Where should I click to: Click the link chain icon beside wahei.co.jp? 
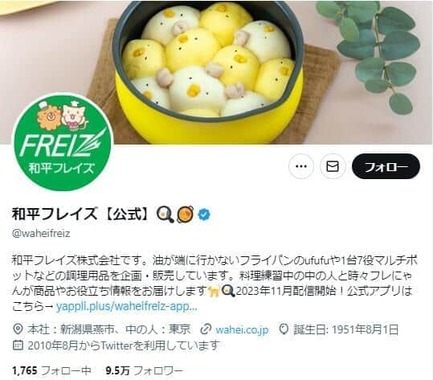(x=206, y=329)
